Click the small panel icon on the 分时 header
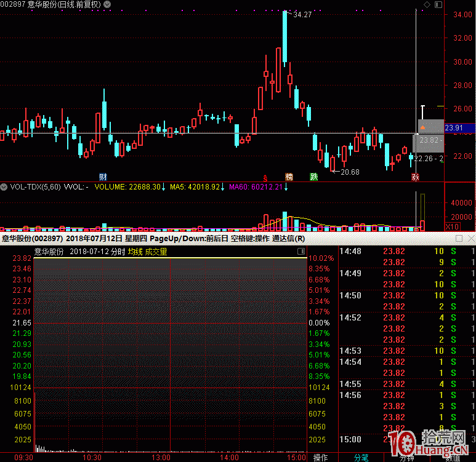The width and height of the screenshot is (476, 462). tap(301, 251)
